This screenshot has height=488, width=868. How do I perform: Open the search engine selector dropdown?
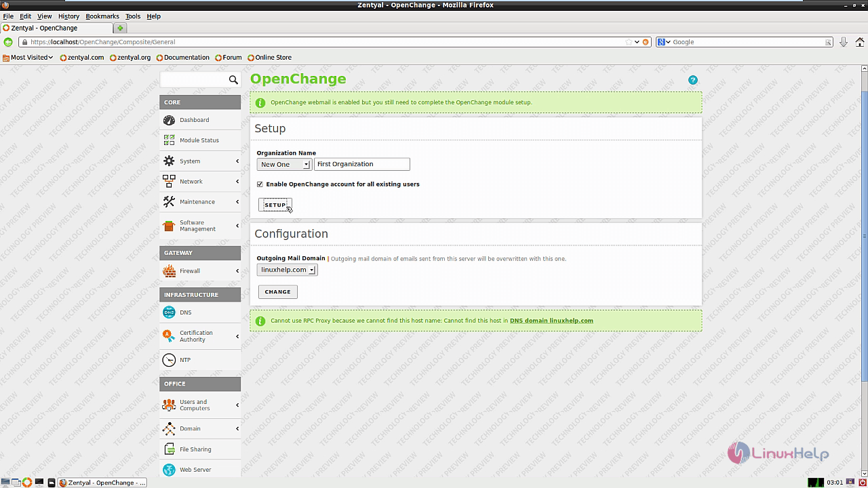[x=664, y=42]
